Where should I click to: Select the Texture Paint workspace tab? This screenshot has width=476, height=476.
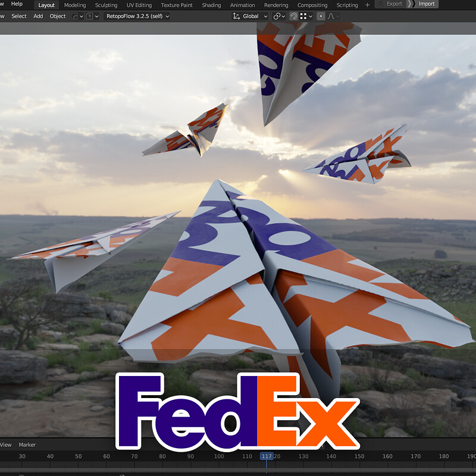pyautogui.click(x=177, y=5)
